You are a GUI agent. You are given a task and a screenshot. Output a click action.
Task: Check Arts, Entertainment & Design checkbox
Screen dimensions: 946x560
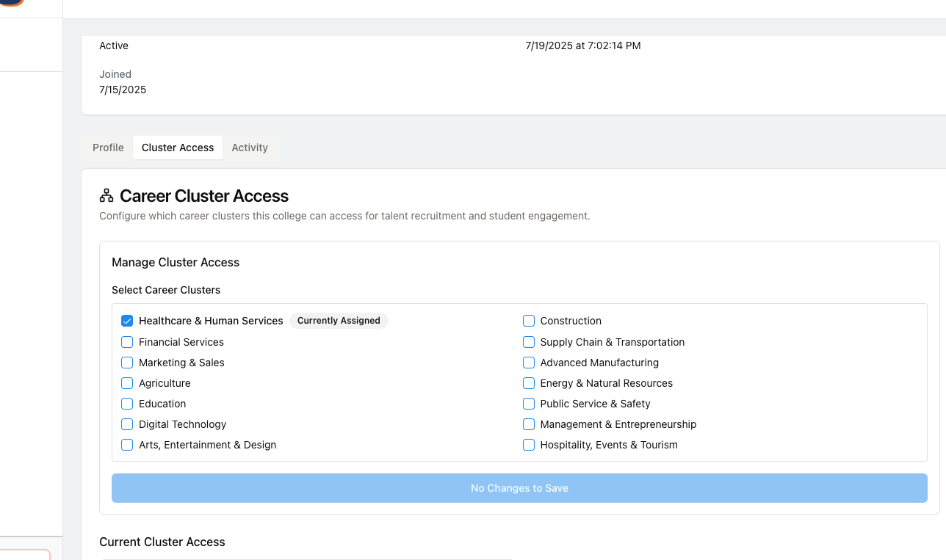click(x=127, y=445)
